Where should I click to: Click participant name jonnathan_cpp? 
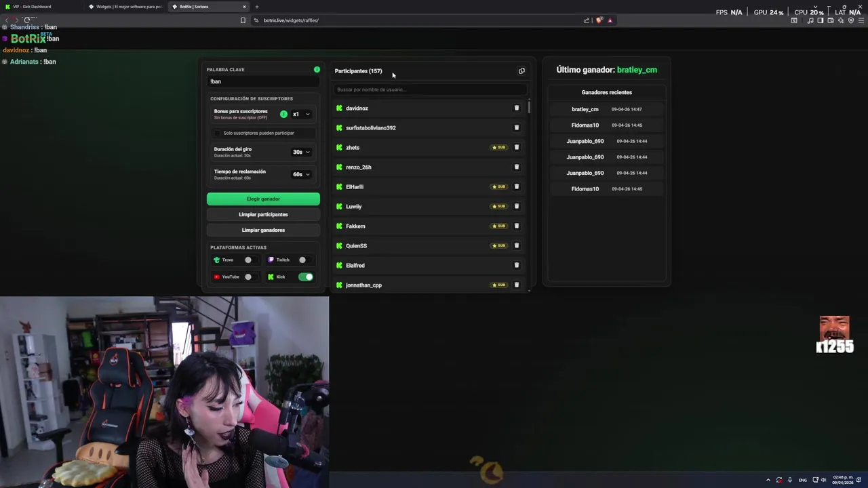(x=363, y=285)
